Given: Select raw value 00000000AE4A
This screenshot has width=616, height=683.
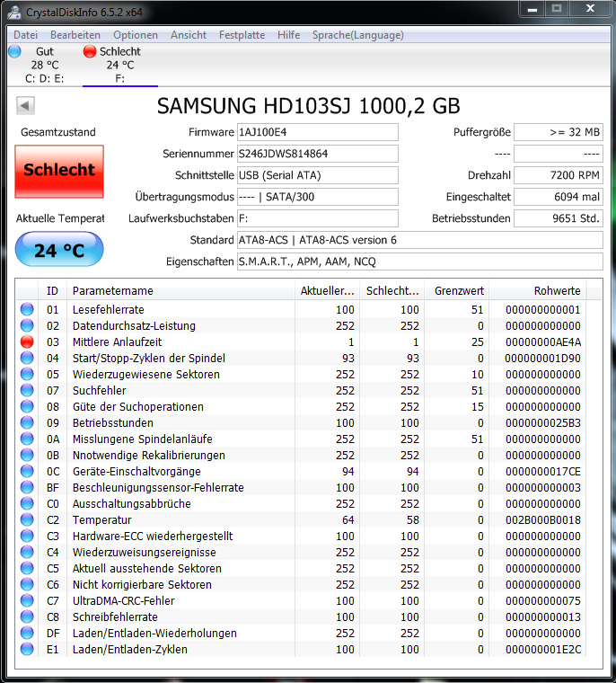Looking at the screenshot, I should coord(543,341).
